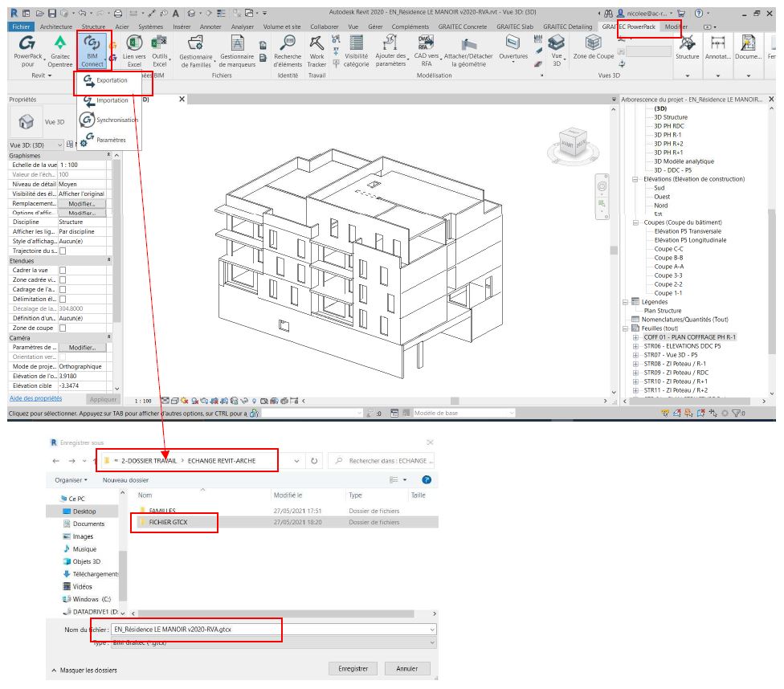Image resolution: width=784 pixels, height=689 pixels.
Task: Click the file name input field
Action: 270,630
